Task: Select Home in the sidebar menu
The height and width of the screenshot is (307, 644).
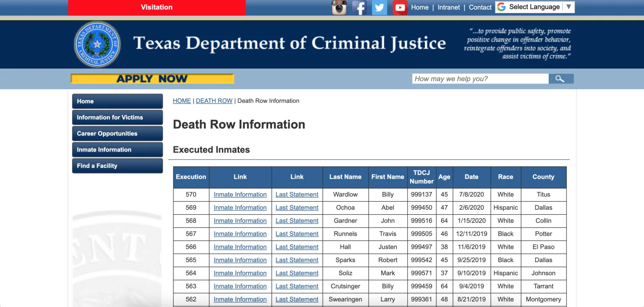Action: click(117, 101)
